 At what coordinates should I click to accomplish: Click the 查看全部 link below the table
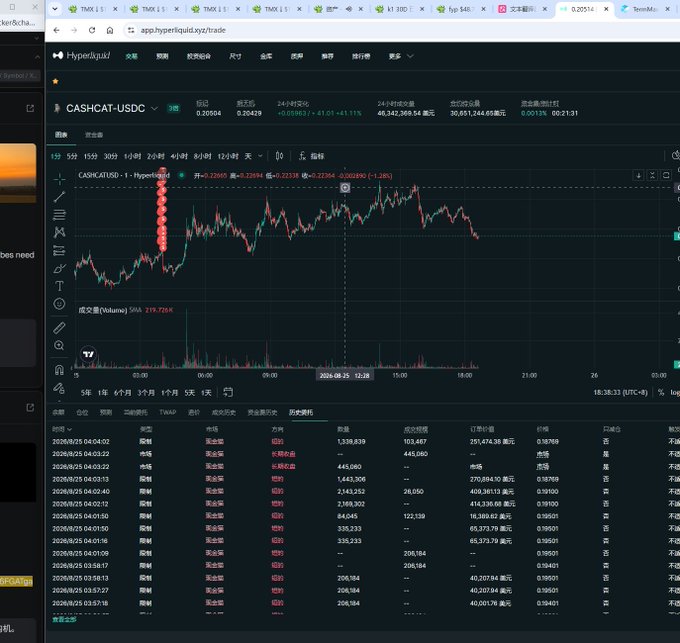pyautogui.click(x=64, y=619)
